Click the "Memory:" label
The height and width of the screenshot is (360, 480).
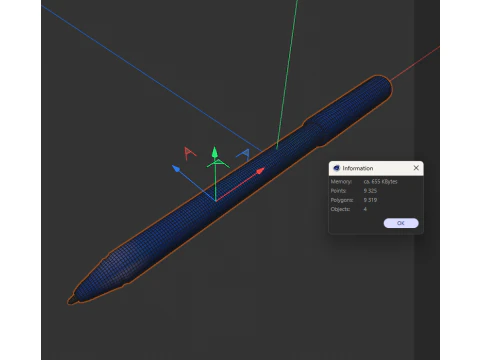[341, 182]
